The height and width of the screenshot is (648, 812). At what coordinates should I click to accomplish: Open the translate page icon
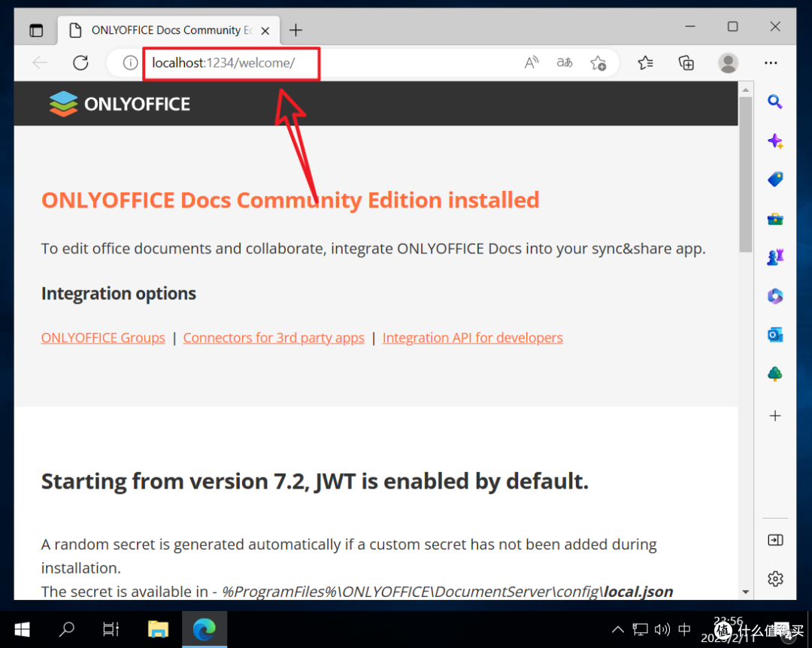tap(565, 62)
